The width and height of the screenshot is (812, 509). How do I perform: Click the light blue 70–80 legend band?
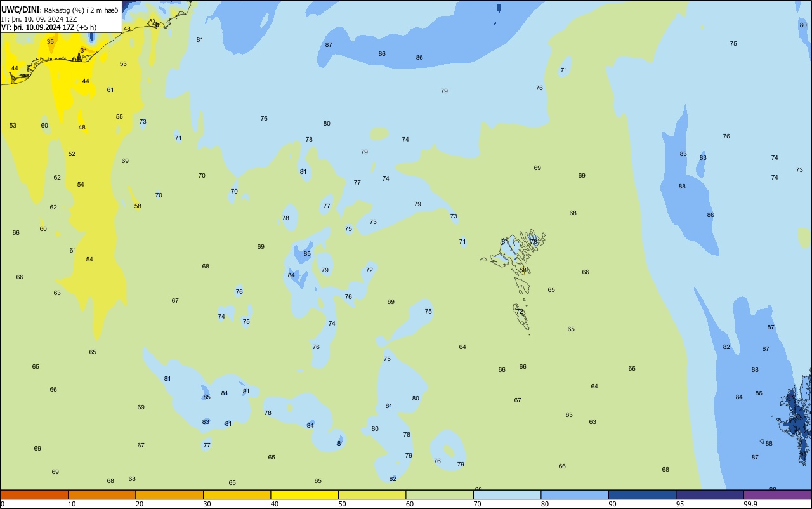click(507, 494)
